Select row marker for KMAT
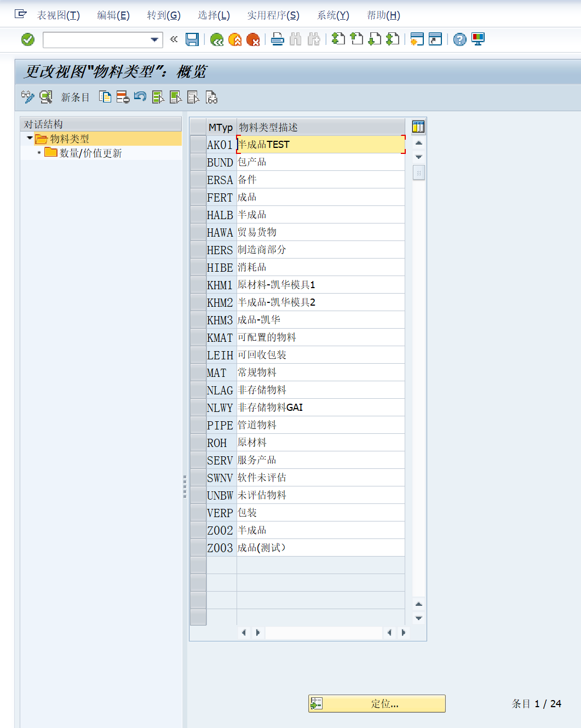The height and width of the screenshot is (728, 581). [198, 337]
